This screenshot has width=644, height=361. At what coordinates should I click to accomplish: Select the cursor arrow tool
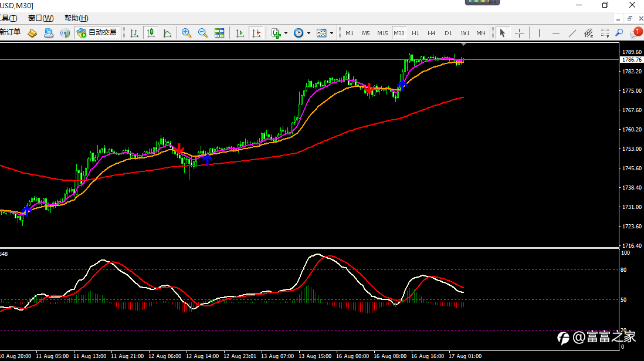[502, 33]
